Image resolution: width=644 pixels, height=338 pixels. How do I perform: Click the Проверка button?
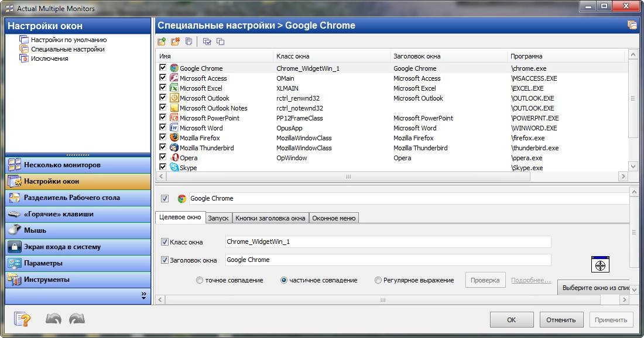[x=485, y=280]
